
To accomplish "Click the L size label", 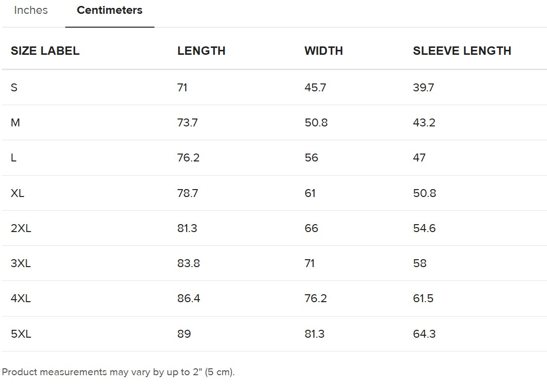I will [x=14, y=157].
